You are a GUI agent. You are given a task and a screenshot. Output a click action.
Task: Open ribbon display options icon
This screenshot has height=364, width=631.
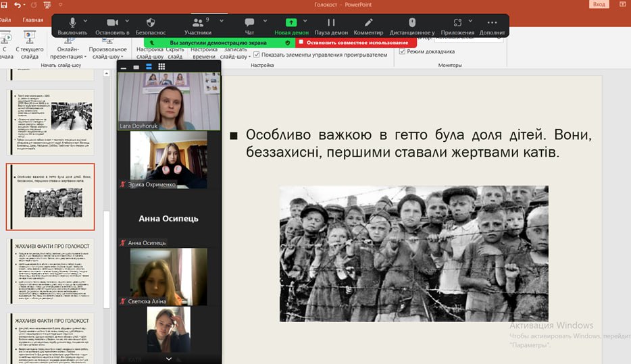(x=622, y=5)
